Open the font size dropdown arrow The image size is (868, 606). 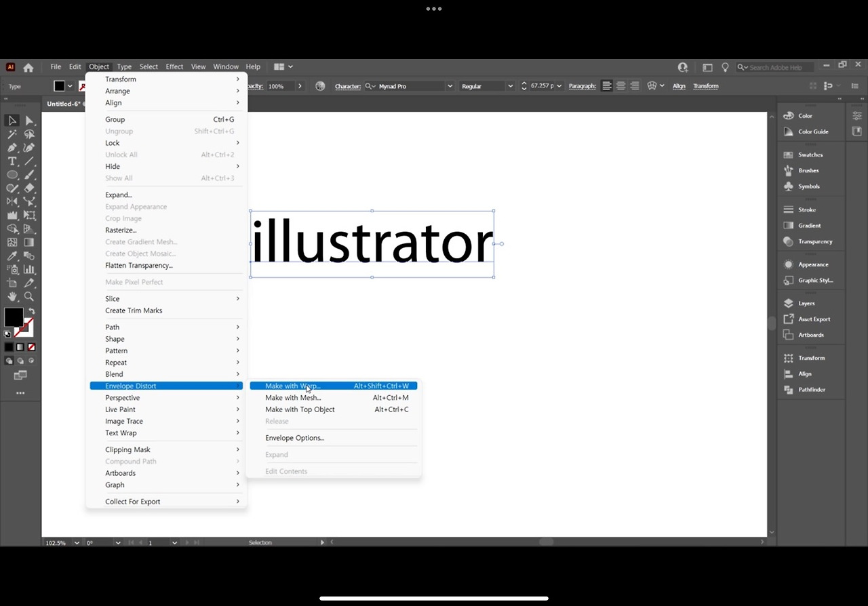coord(559,86)
